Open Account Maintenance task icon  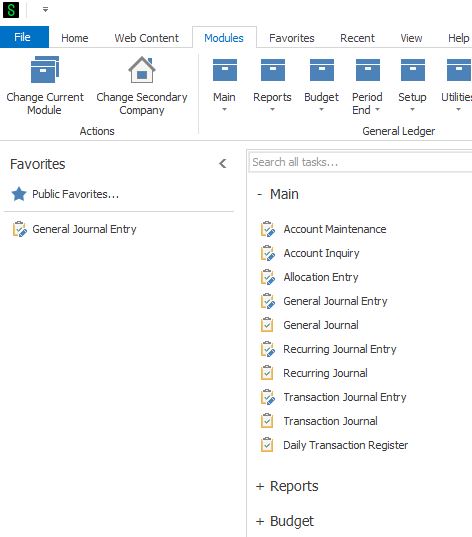click(268, 229)
